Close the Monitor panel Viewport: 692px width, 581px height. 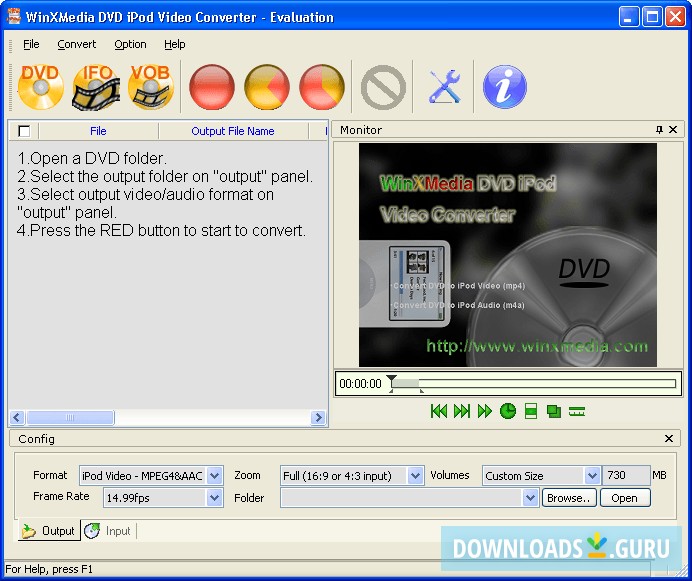coord(673,129)
